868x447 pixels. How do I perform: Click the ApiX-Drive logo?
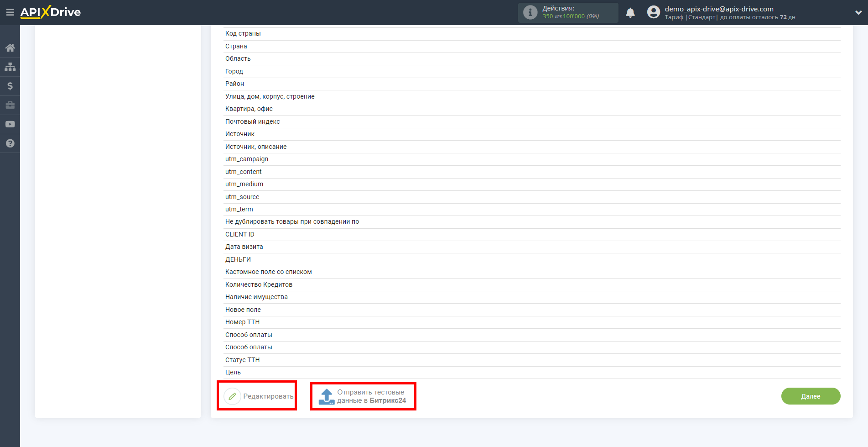[50, 12]
